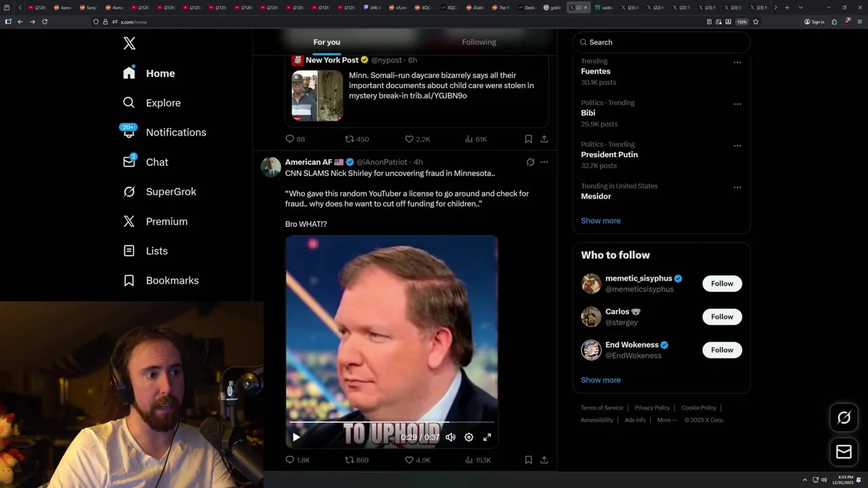This screenshot has width=868, height=488.
Task: Reply to the American AF tweet
Action: click(297, 460)
